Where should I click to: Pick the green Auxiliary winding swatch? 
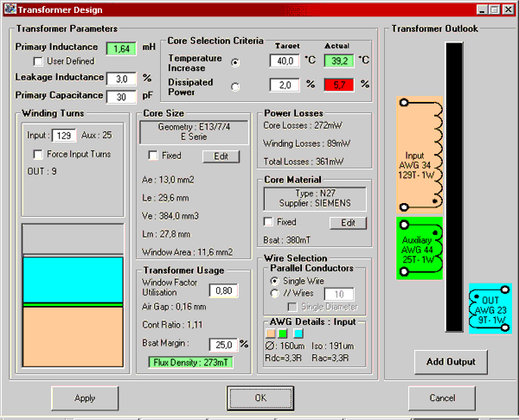(x=283, y=334)
